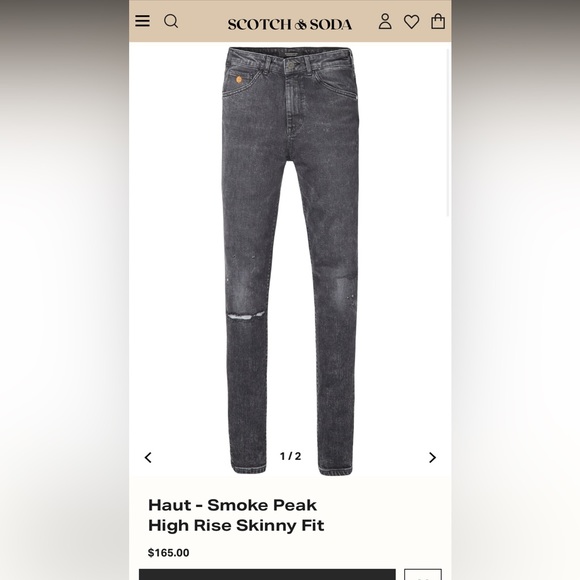View the wishlist heart in the header
Screen dimensions: 580x580
coord(411,22)
